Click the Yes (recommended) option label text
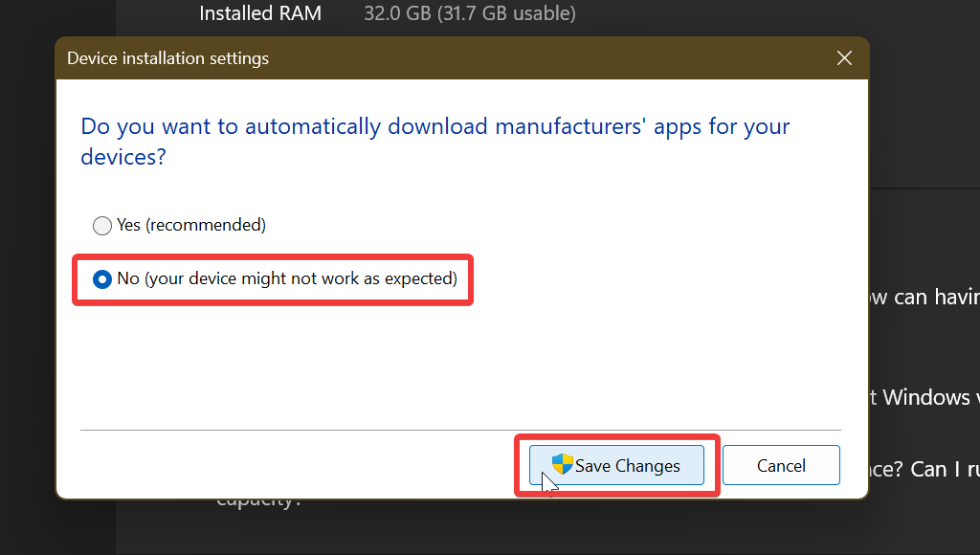 point(190,226)
